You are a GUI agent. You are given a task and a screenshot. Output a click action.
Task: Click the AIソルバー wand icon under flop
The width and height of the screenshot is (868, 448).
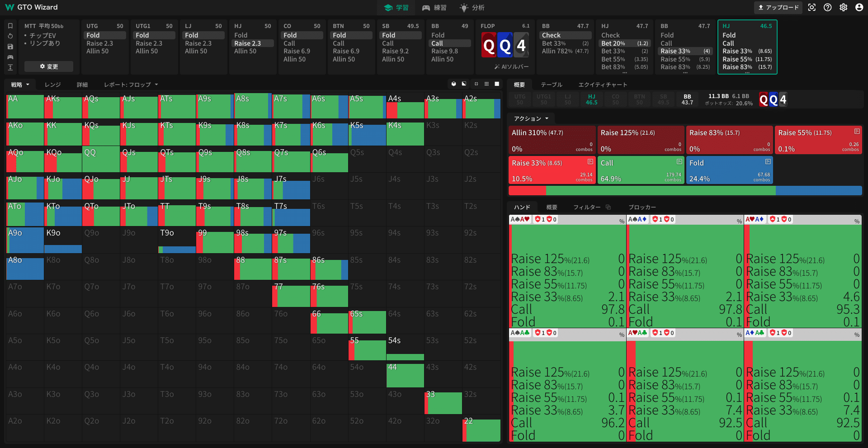coord(497,67)
